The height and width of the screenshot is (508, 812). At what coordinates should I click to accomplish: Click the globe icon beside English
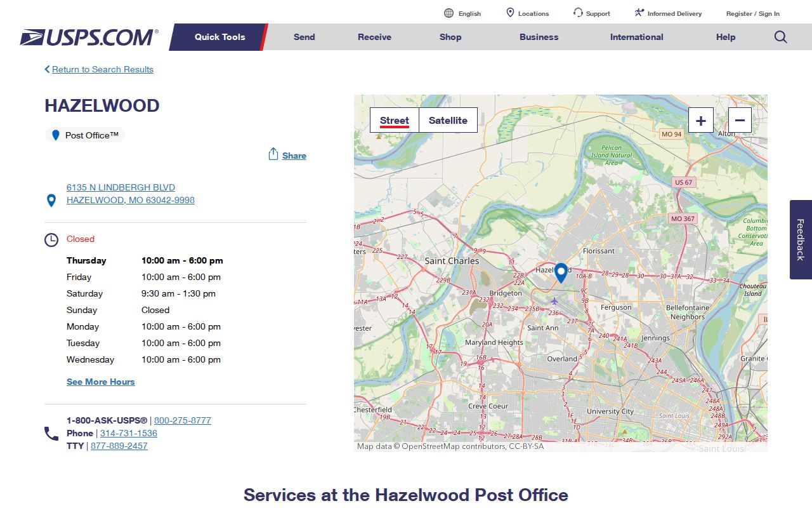pyautogui.click(x=449, y=13)
